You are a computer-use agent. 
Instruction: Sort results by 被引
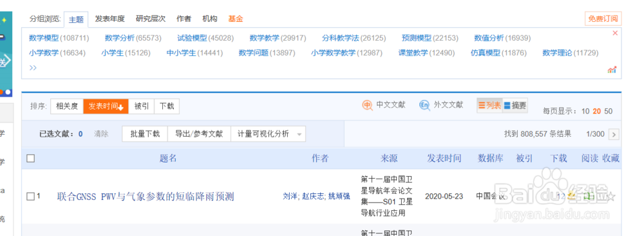coord(141,106)
